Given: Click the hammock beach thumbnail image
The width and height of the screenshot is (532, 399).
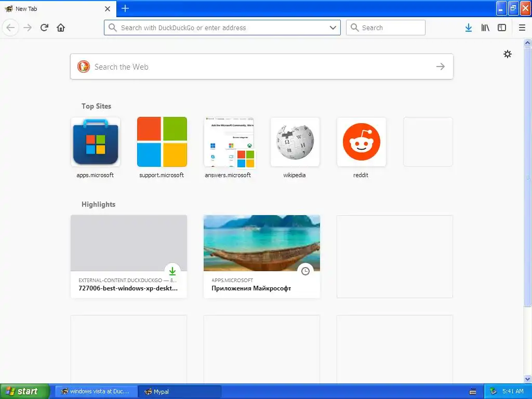Looking at the screenshot, I should [x=262, y=243].
